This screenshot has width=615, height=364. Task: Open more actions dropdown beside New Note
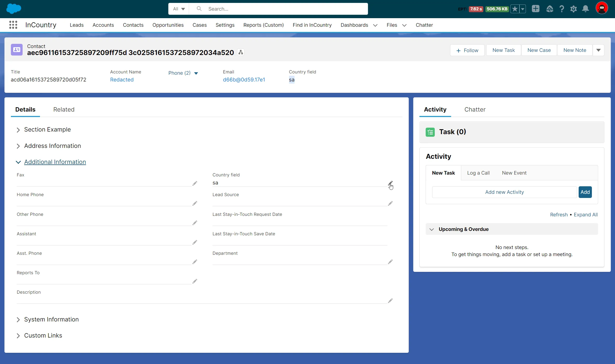[x=598, y=50]
